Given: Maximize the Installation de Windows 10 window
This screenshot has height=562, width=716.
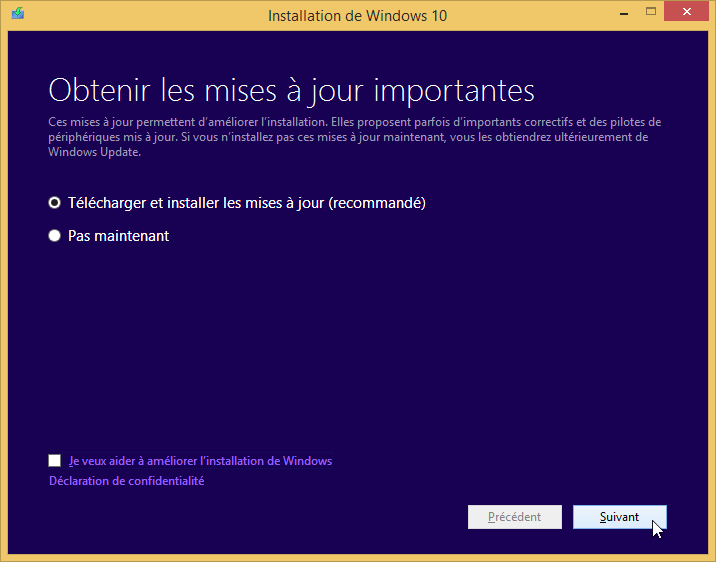Looking at the screenshot, I should point(651,12).
